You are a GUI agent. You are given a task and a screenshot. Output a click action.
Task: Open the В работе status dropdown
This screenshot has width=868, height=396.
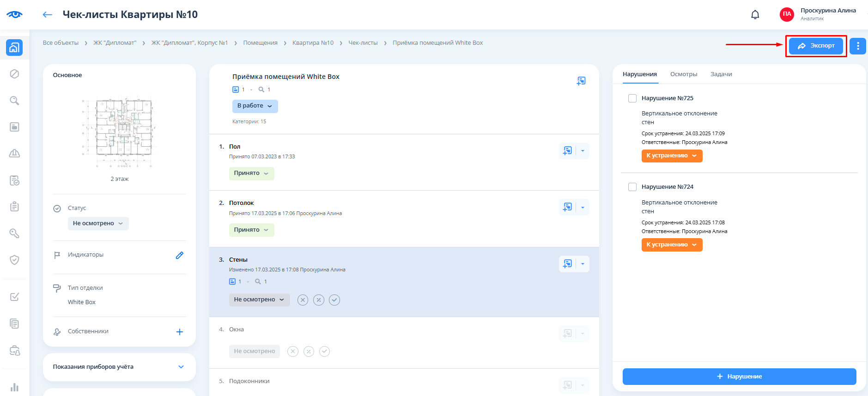click(255, 106)
